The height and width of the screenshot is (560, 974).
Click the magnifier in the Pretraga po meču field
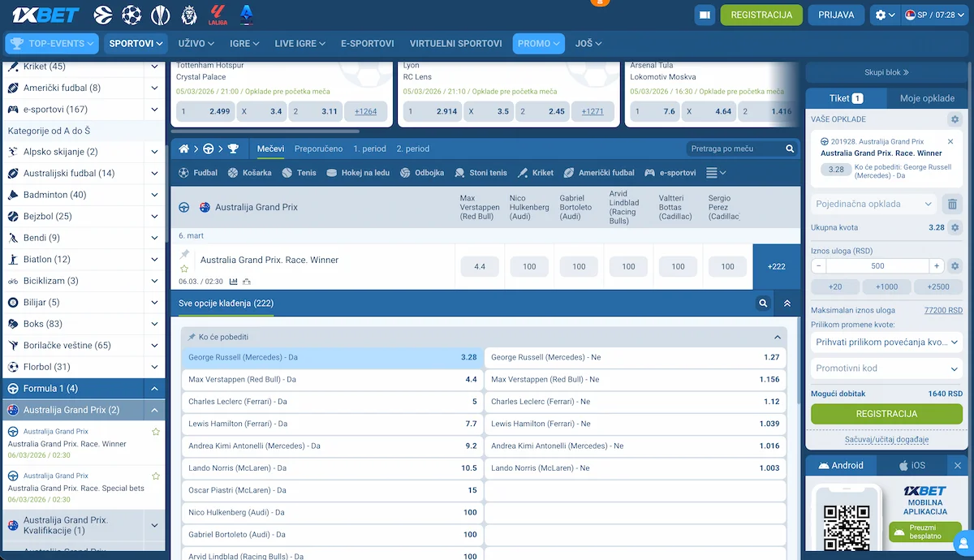(x=790, y=149)
